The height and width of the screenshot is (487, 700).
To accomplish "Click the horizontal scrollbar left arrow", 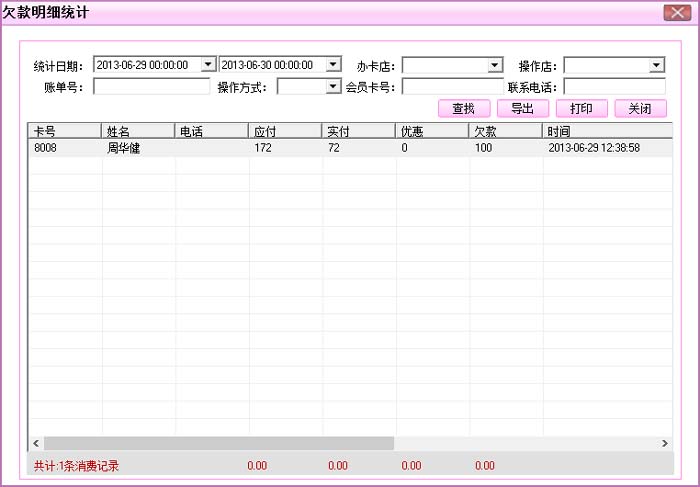I will tap(36, 443).
